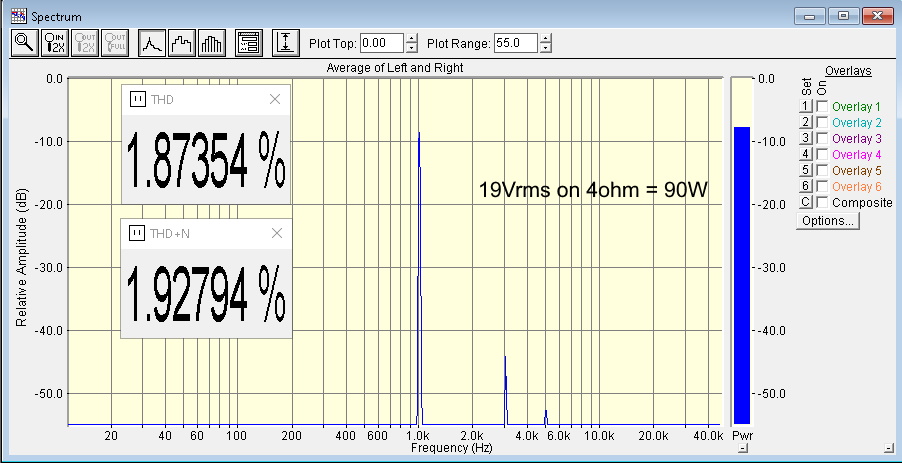
Task: Select the line plot display icon
Action: pyautogui.click(x=152, y=43)
